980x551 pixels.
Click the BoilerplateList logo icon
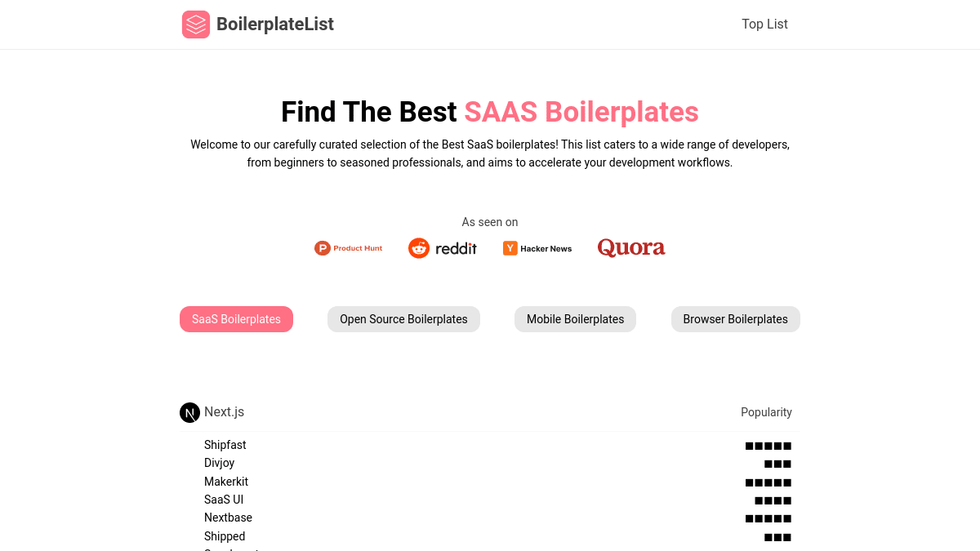(x=196, y=24)
